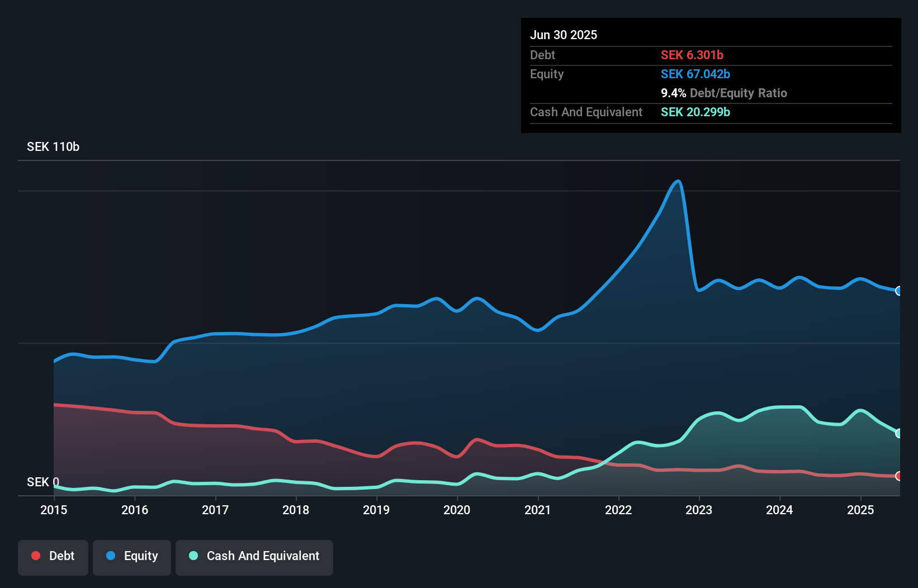Click the teal Cash And Equivalent legend dot
918x588 pixels.
tap(193, 556)
